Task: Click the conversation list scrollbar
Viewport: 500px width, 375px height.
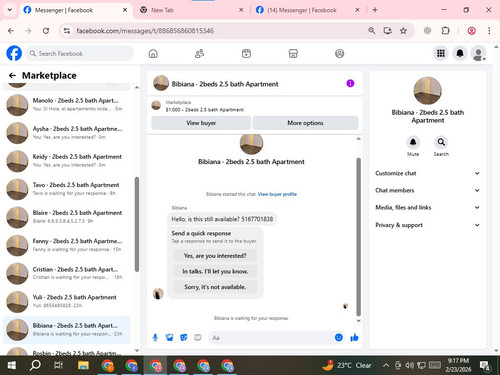Action: pyautogui.click(x=137, y=224)
